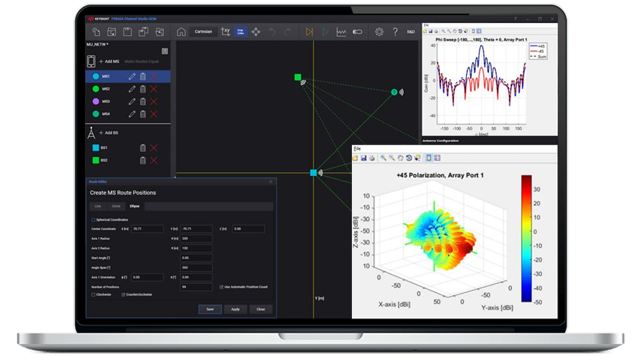Click the Apply button in Route Editor
This screenshot has height=362, width=644.
[235, 309]
